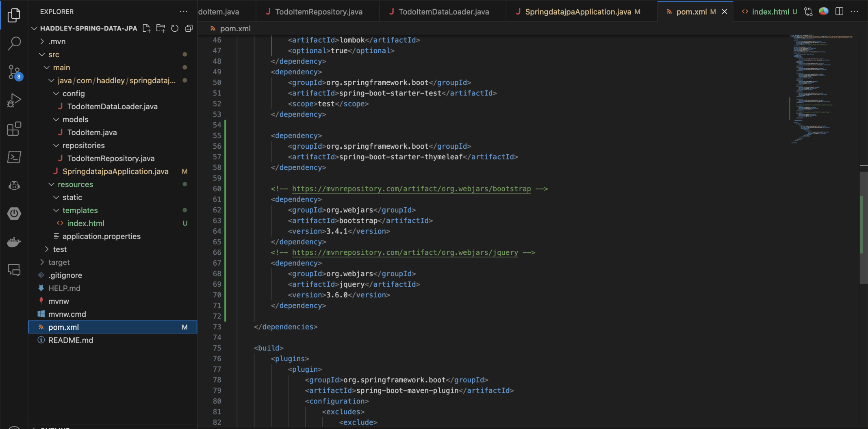The height and width of the screenshot is (429, 868).
Task: Close the pom.xml editor tab
Action: coord(725,12)
